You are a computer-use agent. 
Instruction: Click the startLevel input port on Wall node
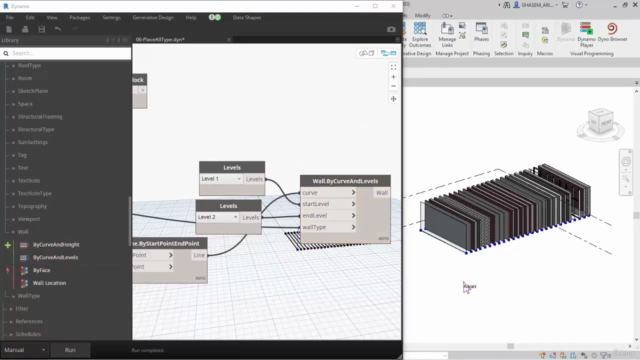[x=329, y=204]
